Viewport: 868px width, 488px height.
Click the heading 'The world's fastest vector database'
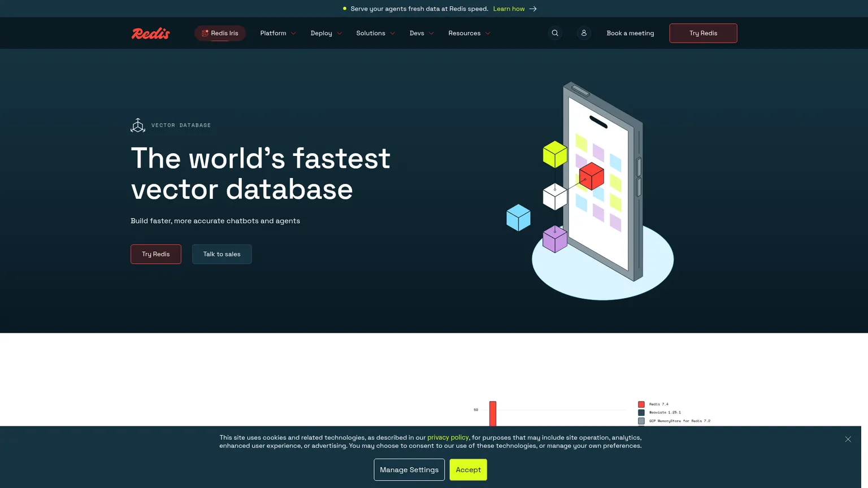[261, 173]
